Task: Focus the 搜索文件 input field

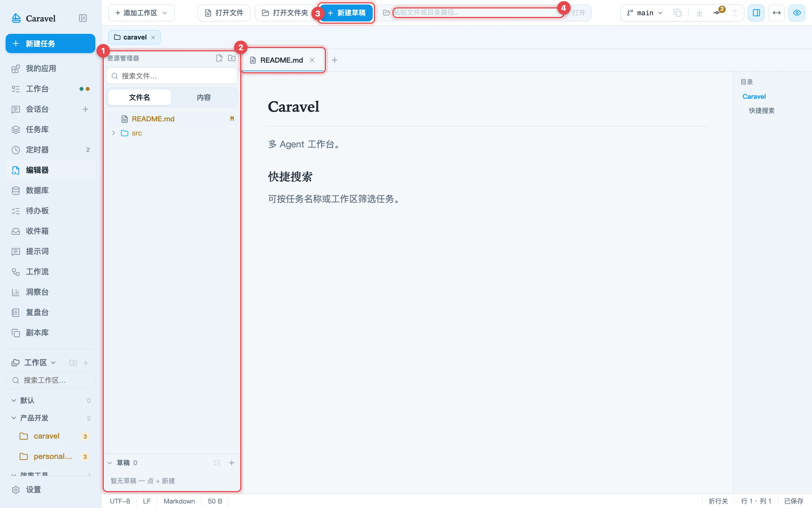Action: pos(172,76)
